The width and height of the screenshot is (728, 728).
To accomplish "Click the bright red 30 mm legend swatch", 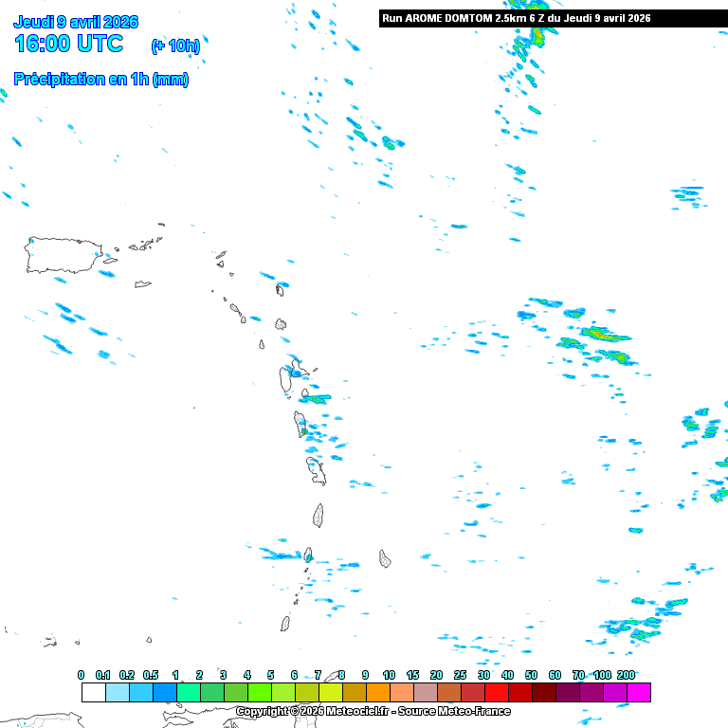I will tap(496, 693).
